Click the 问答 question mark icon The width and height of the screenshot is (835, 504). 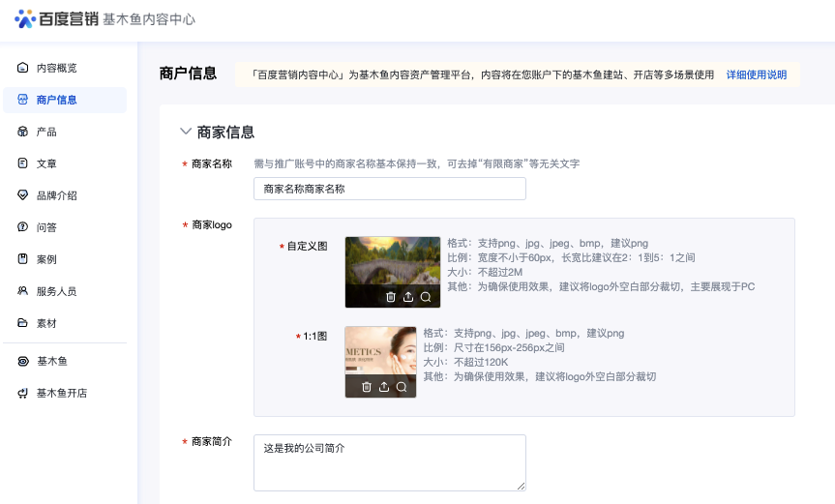point(22,227)
